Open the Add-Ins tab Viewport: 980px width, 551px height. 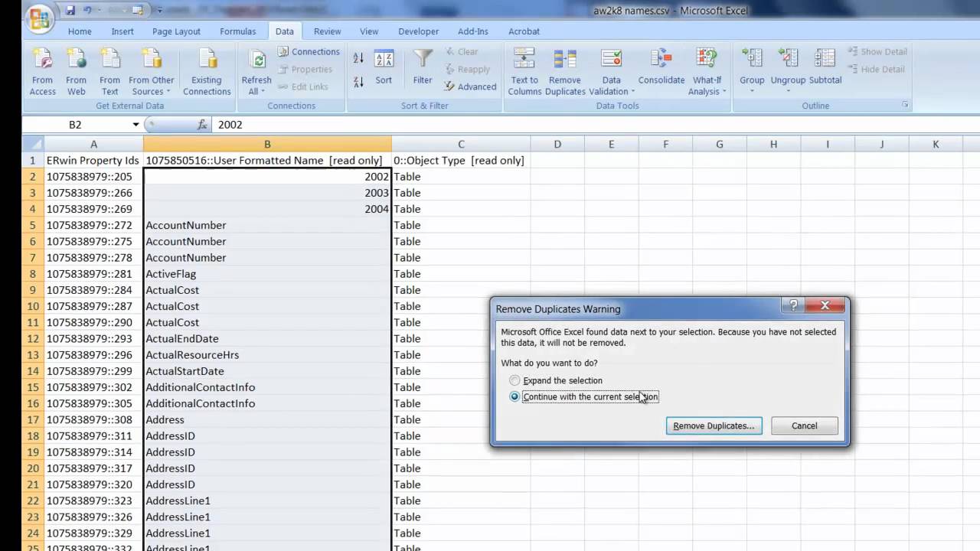tap(473, 31)
